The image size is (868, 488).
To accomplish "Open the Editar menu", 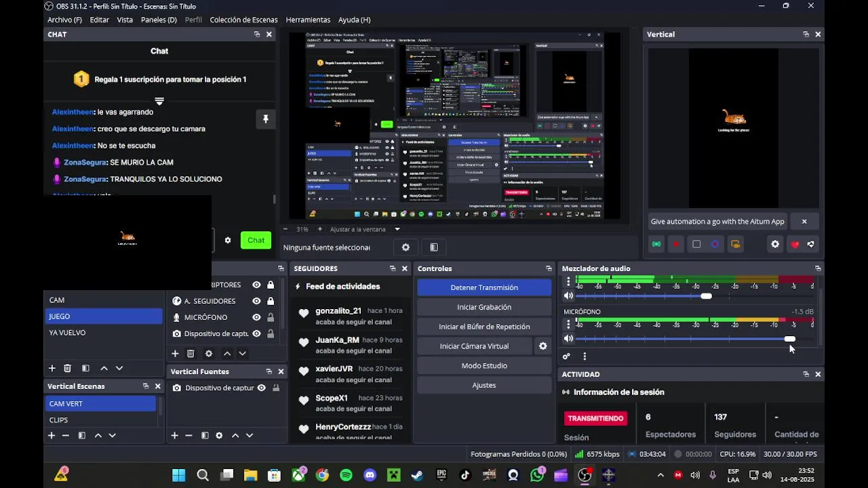I will point(99,20).
